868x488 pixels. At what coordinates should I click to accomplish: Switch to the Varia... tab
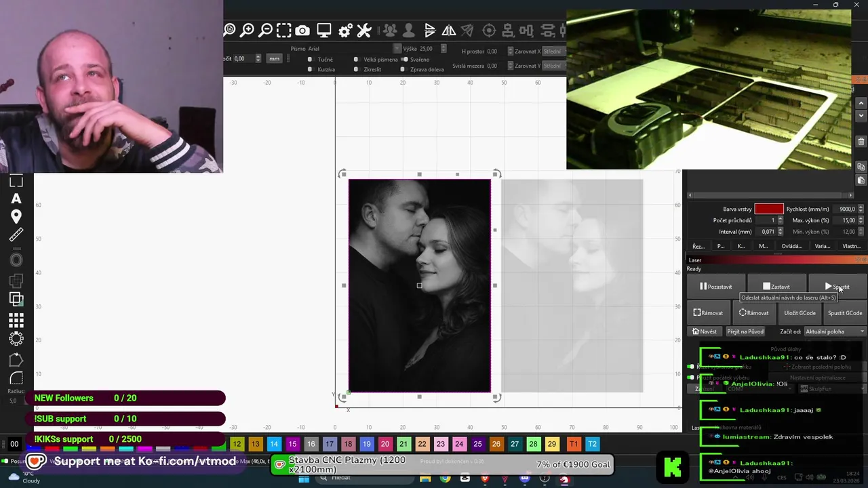point(822,246)
